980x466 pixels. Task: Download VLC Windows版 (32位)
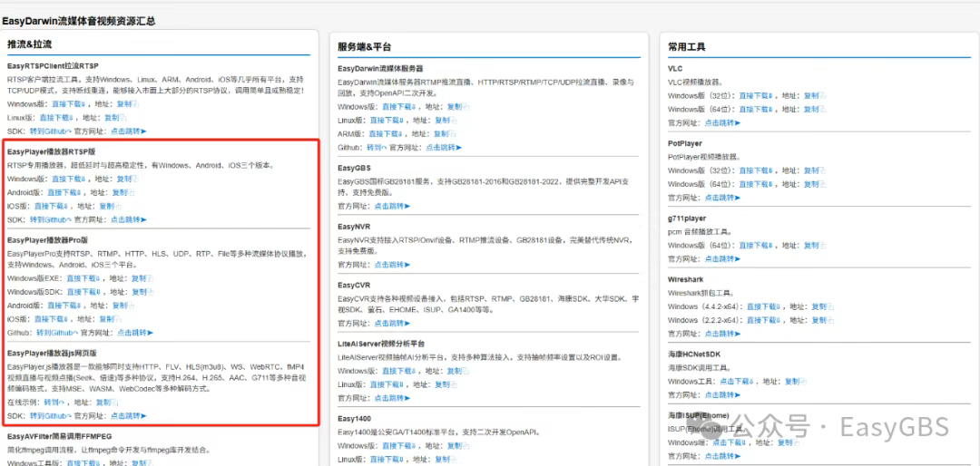757,95
